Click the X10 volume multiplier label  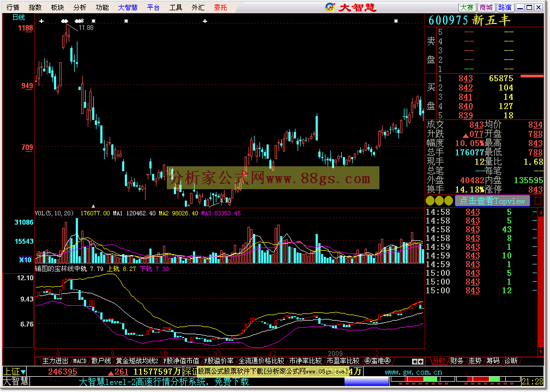[25, 260]
